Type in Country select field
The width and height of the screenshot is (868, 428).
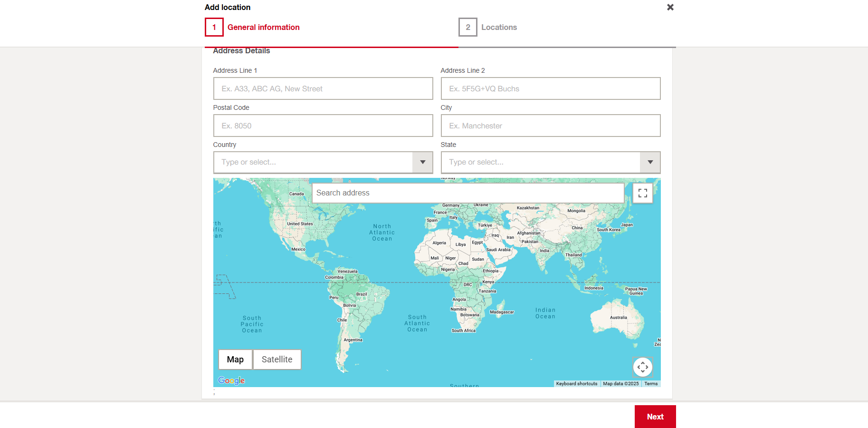314,162
